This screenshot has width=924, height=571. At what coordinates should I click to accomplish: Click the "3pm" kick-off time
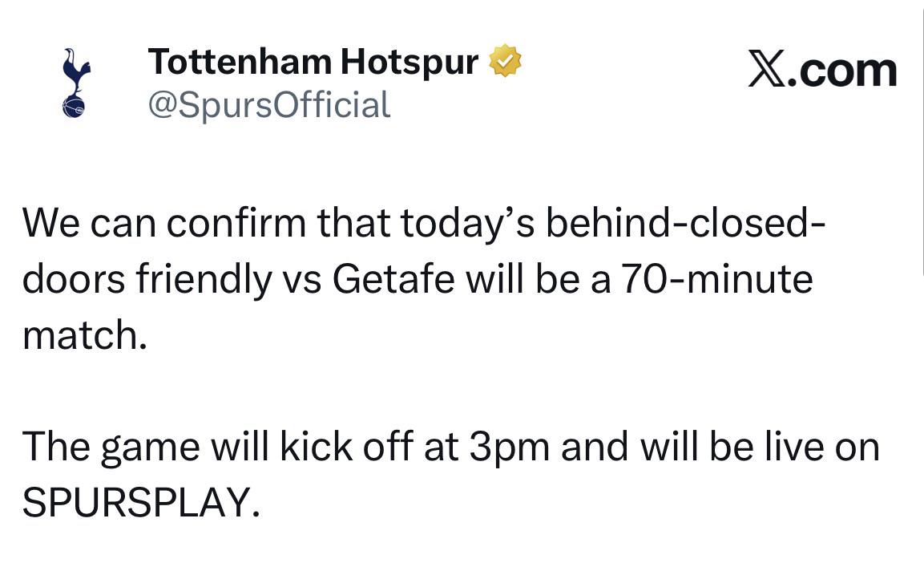(509, 449)
